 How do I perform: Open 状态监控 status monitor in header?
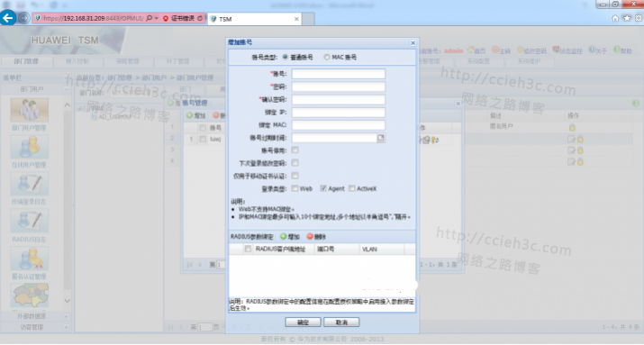pos(567,50)
